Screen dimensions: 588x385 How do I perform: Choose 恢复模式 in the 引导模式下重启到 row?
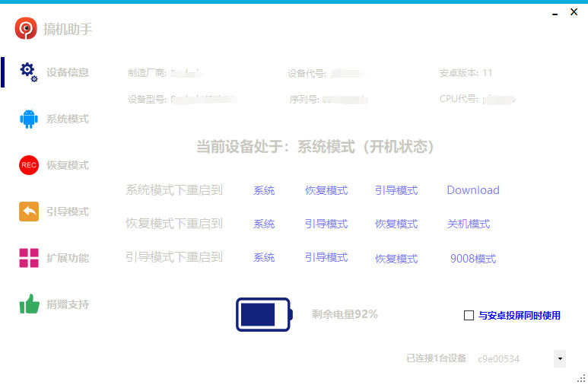click(x=396, y=259)
